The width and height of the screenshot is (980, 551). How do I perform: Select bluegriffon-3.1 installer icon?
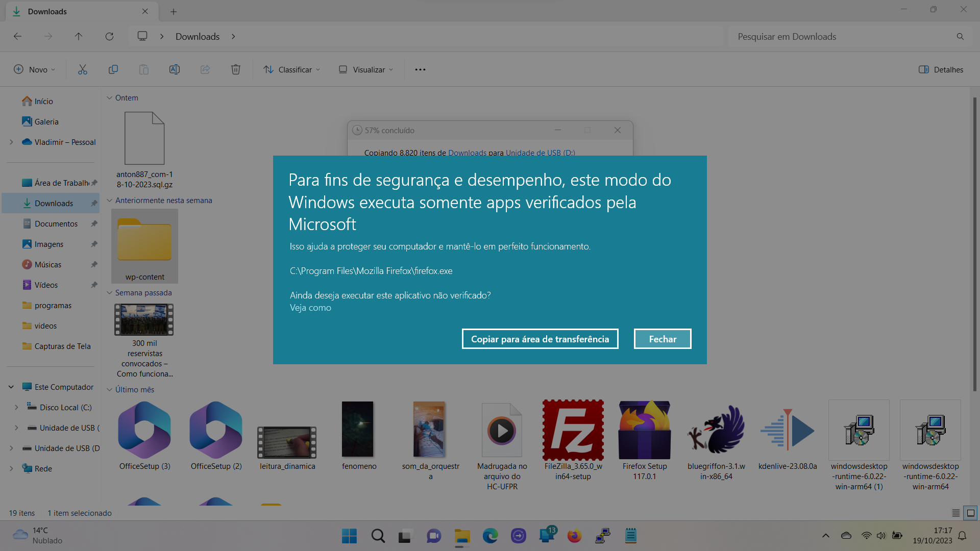pos(716,441)
